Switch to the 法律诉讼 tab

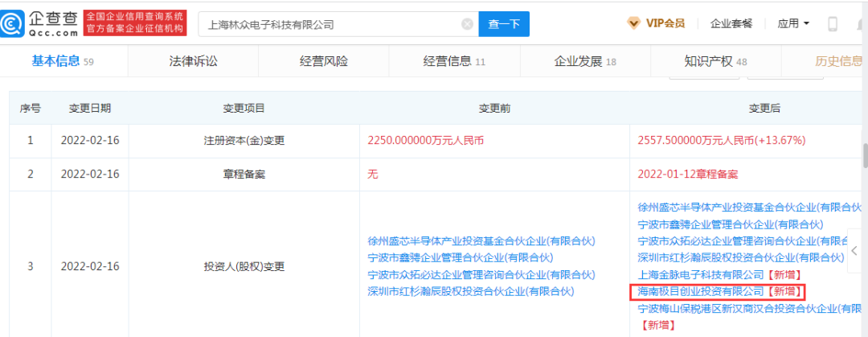click(x=193, y=61)
